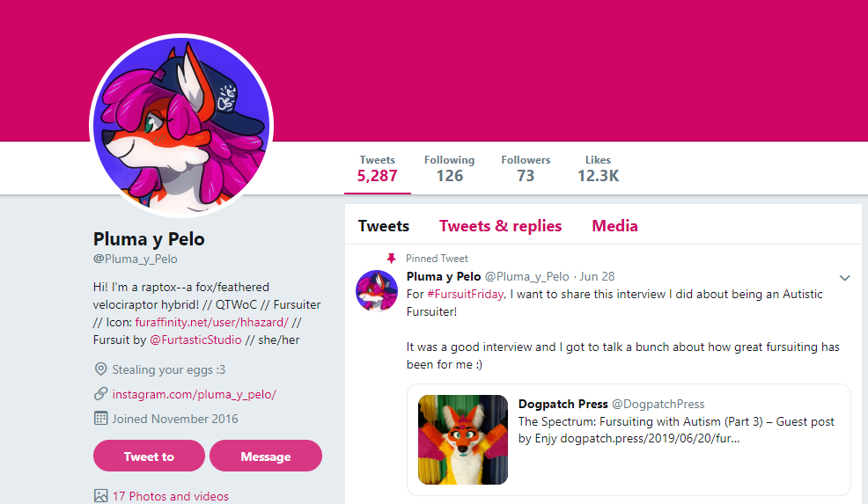
Task: Switch to the Tweets & replies tab
Action: click(x=500, y=226)
